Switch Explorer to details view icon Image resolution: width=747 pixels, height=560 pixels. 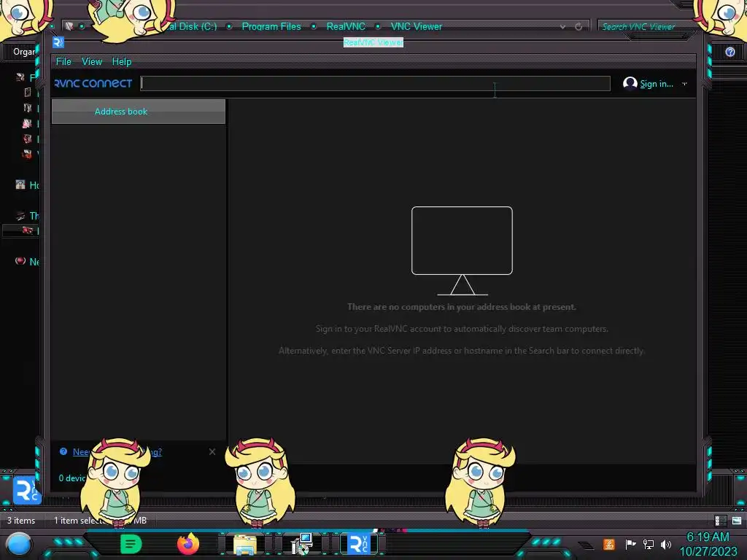click(720, 521)
